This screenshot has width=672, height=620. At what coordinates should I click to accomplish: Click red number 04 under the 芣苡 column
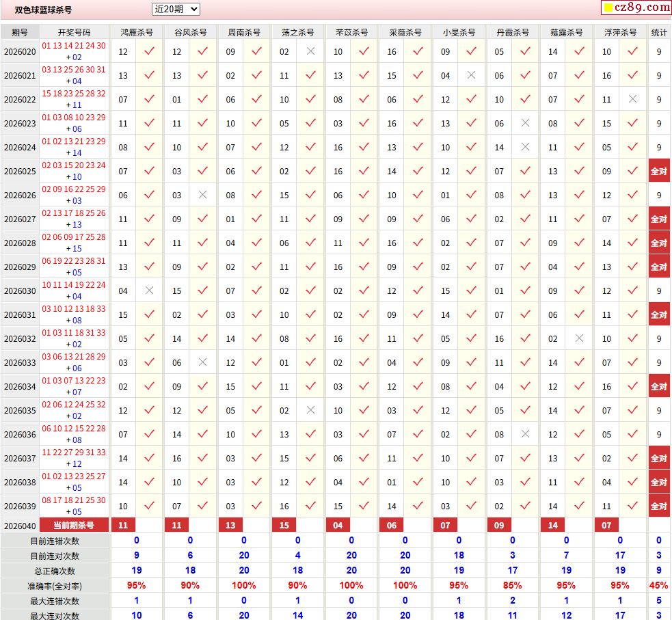pos(338,525)
